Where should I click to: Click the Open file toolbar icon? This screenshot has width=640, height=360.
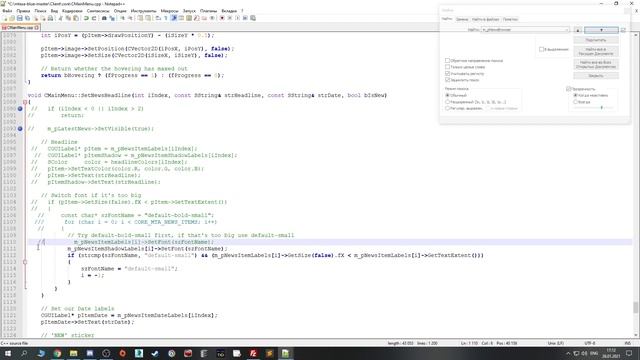pos(12,18)
